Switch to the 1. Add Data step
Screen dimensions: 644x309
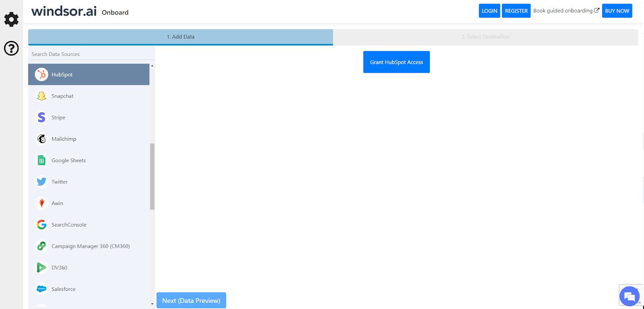tap(180, 37)
